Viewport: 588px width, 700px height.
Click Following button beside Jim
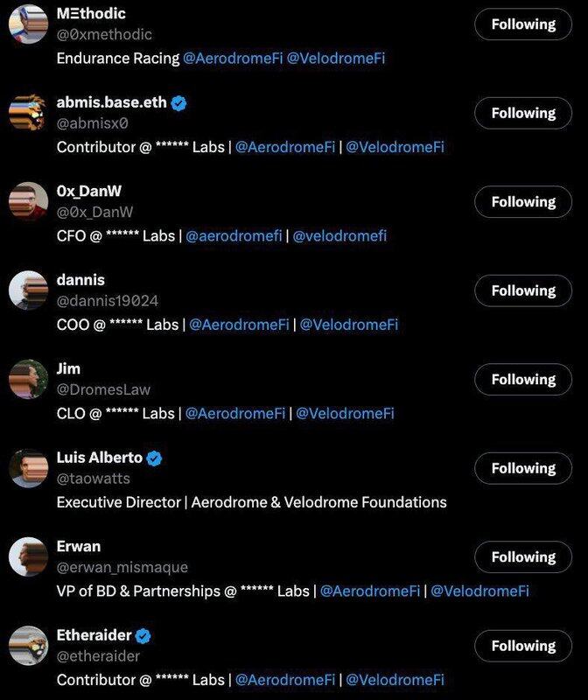523,380
